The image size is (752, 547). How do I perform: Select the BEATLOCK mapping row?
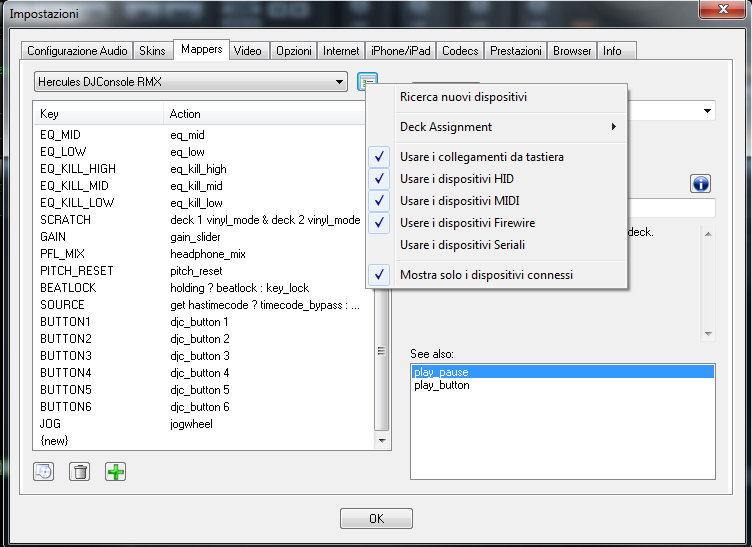pos(203,288)
